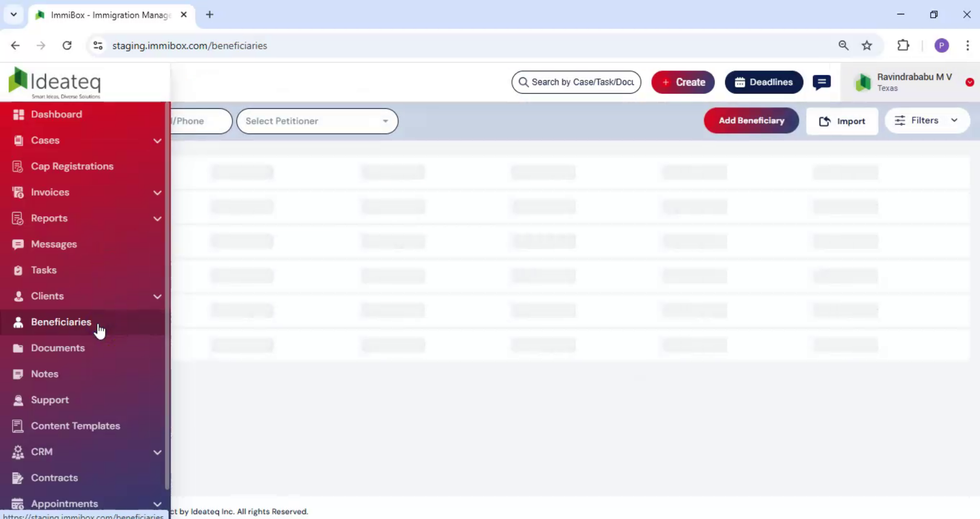Image resolution: width=980 pixels, height=519 pixels.
Task: Click the Cap Registrations icon
Action: click(18, 166)
